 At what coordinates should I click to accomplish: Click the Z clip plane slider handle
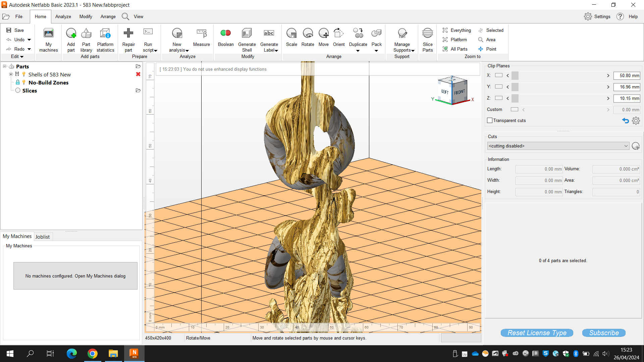click(515, 99)
